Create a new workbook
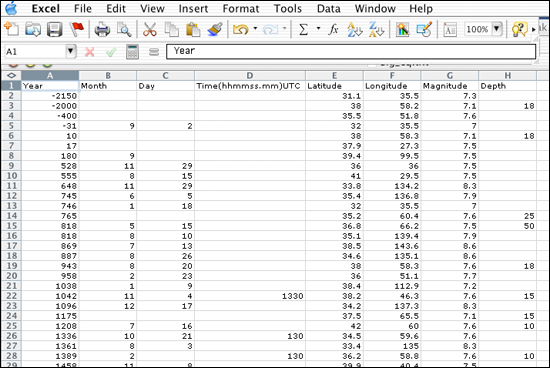 [12, 29]
